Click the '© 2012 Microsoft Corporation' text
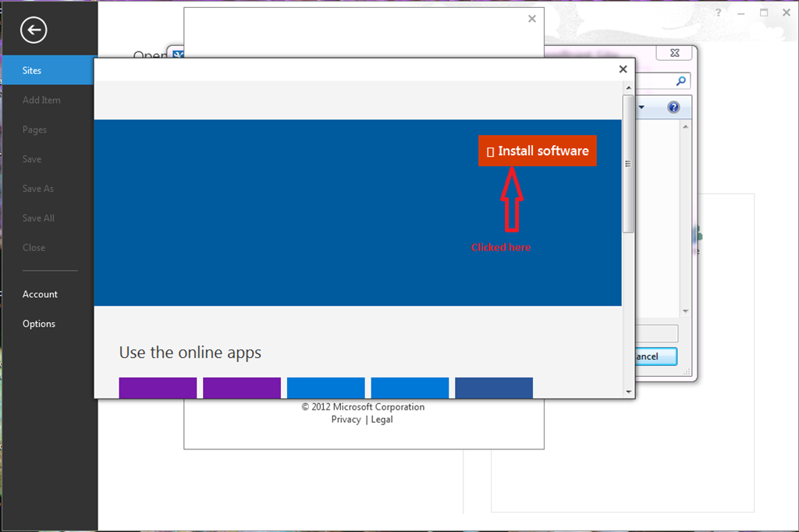Image resolution: width=799 pixels, height=532 pixels. click(363, 406)
